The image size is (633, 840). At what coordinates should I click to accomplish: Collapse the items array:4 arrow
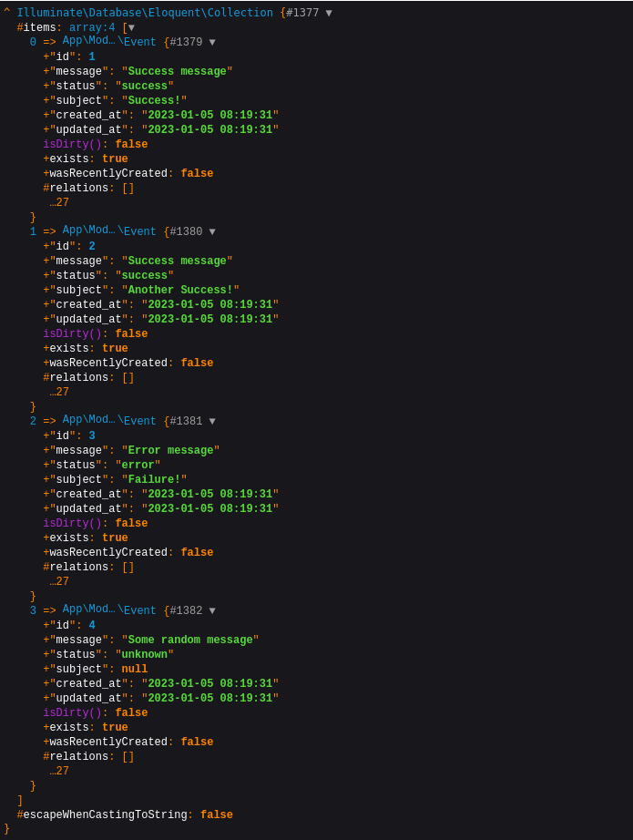pyautogui.click(x=131, y=28)
